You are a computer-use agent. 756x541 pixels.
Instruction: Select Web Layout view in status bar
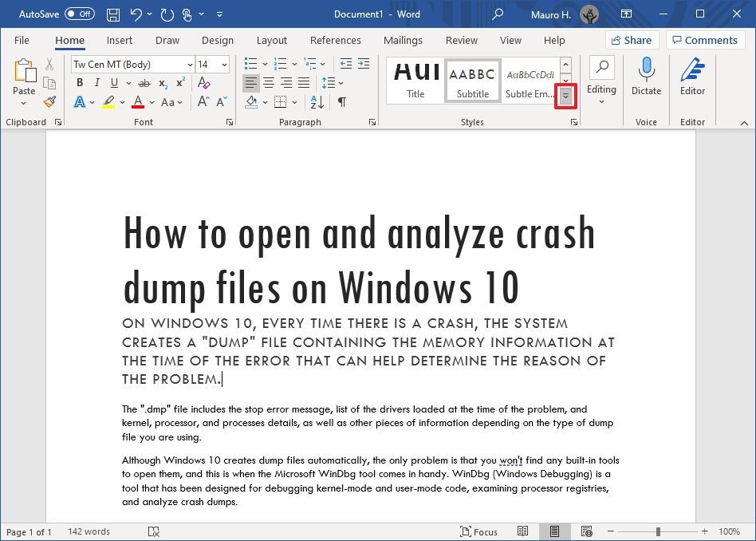point(587,531)
